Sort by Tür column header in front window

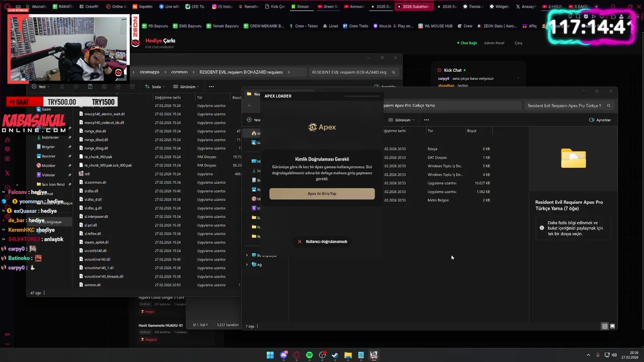(x=430, y=131)
